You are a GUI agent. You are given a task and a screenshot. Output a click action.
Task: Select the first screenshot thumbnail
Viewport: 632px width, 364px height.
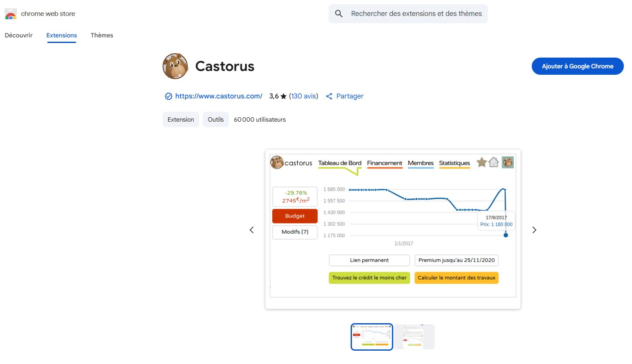tap(371, 336)
